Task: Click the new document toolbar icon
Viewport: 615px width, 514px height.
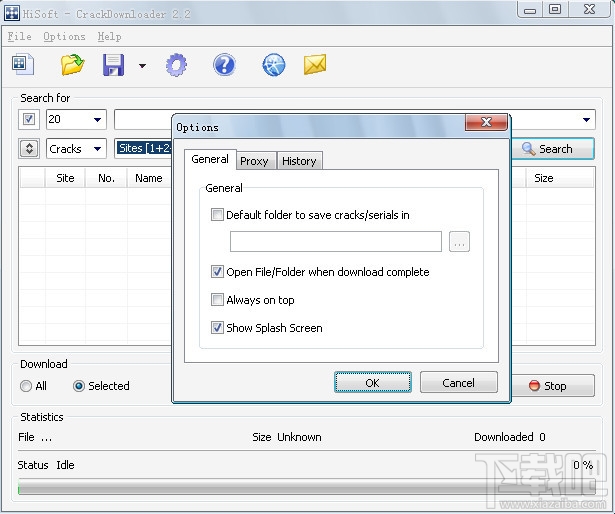Action: pyautogui.click(x=23, y=64)
